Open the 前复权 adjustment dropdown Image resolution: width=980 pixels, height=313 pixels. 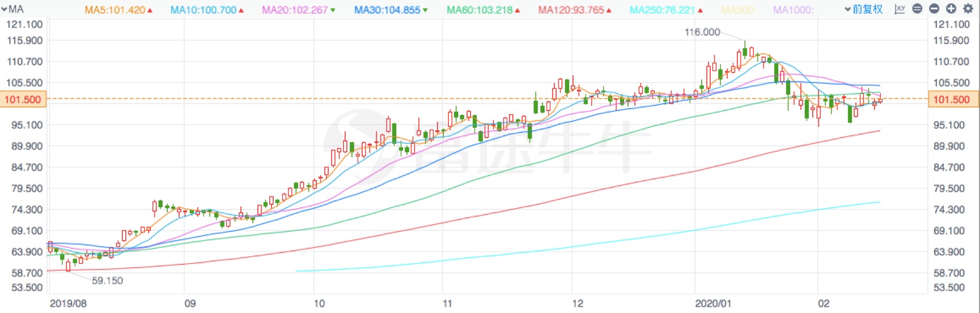[864, 9]
